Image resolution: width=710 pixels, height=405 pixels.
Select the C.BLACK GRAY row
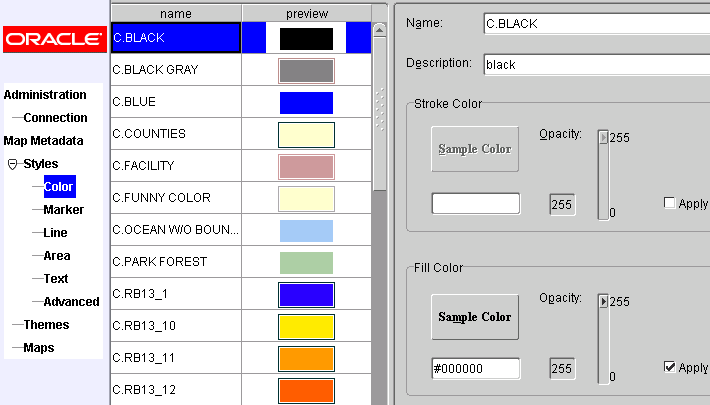click(241, 70)
